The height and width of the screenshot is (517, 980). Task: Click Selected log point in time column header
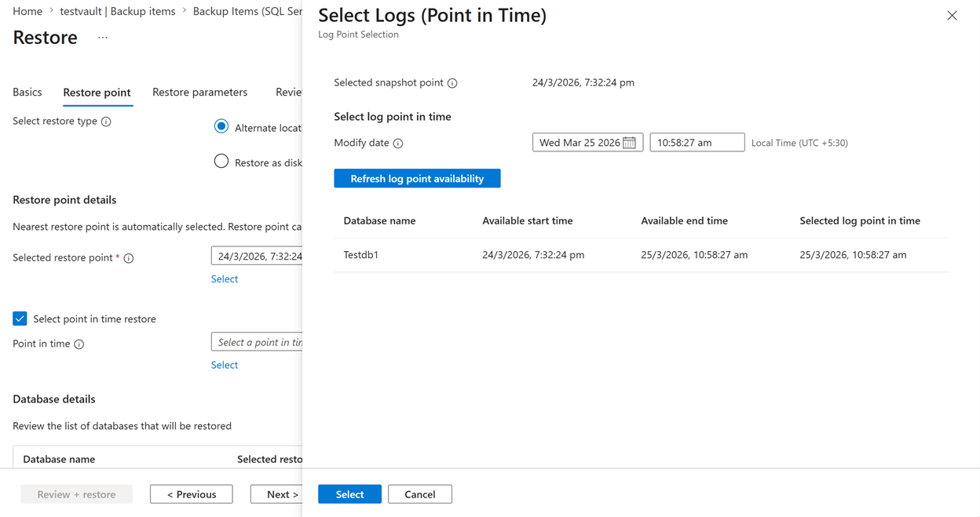click(x=860, y=221)
